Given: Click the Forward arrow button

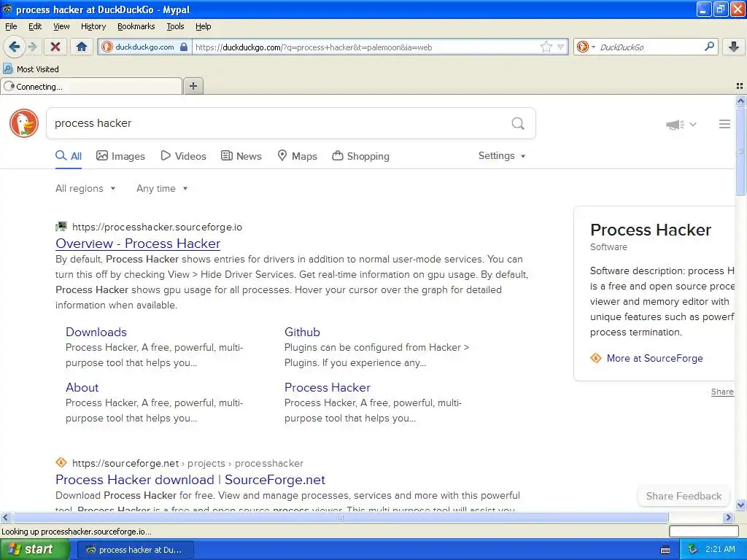Looking at the screenshot, I should [32, 47].
